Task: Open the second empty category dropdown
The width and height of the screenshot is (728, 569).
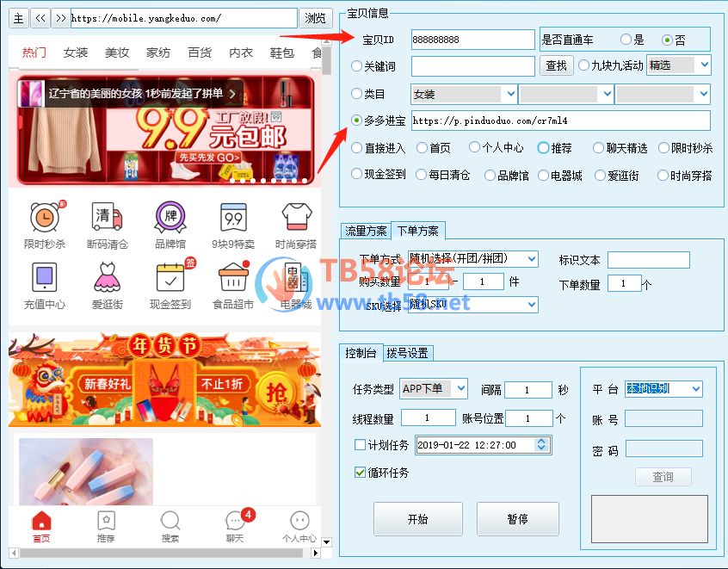Action: click(566, 94)
